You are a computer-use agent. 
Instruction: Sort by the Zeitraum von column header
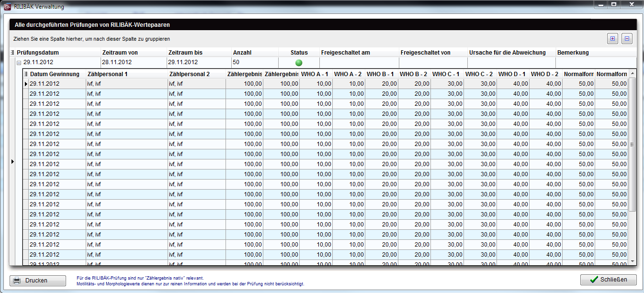(134, 52)
